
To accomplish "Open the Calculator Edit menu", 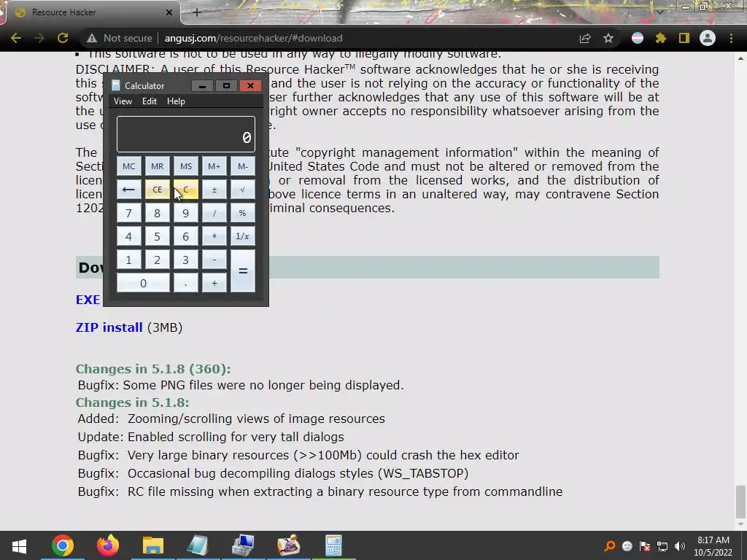I will point(149,101).
